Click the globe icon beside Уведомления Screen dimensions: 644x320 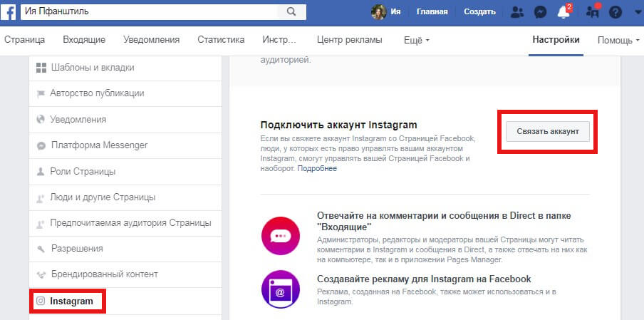pos(41,120)
